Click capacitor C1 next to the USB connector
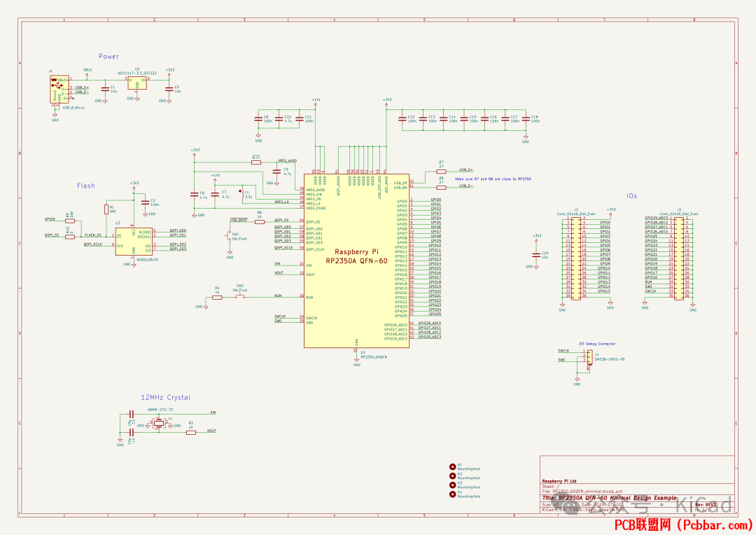The image size is (756, 535). click(104, 89)
